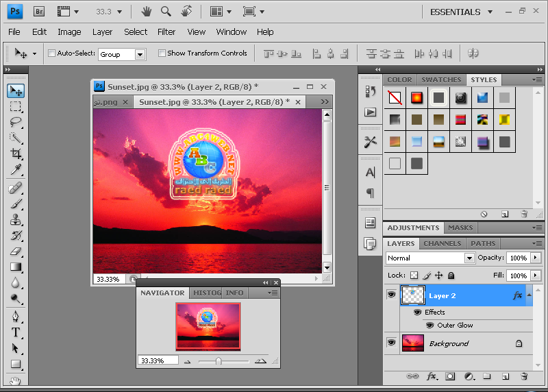The height and width of the screenshot is (392, 548).
Task: Toggle Lock image pixels brush icon
Action: click(427, 275)
